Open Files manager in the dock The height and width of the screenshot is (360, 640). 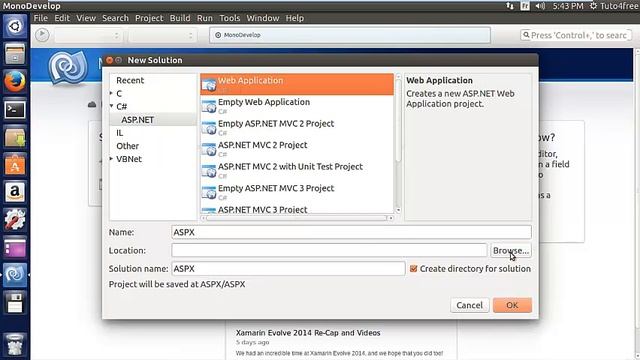[15, 54]
